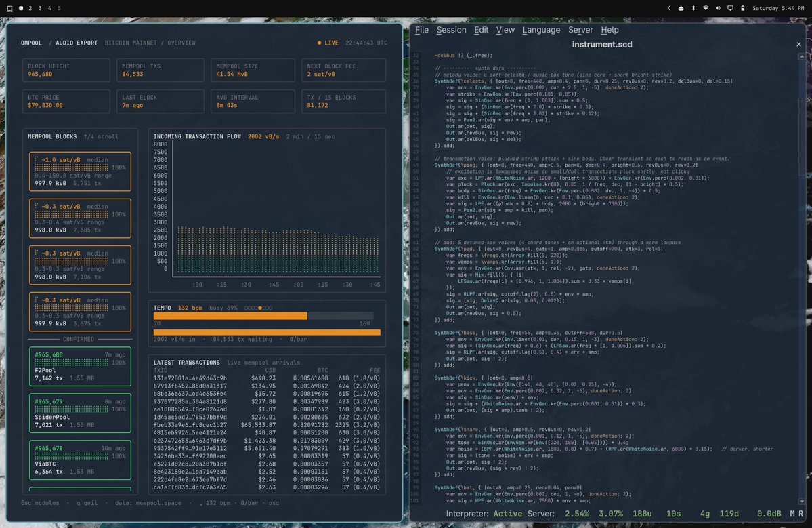Switch to workspace 4 in top bar
The width and height of the screenshot is (812, 528).
(49, 8)
